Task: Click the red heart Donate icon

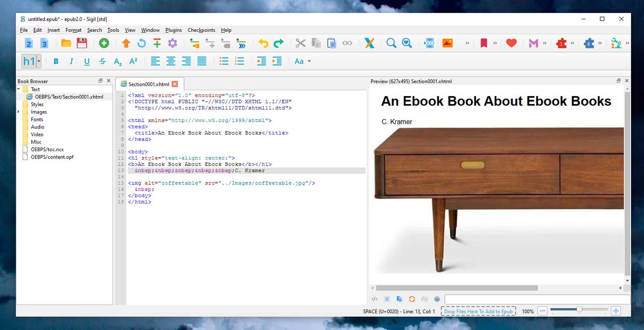Action: tap(512, 43)
